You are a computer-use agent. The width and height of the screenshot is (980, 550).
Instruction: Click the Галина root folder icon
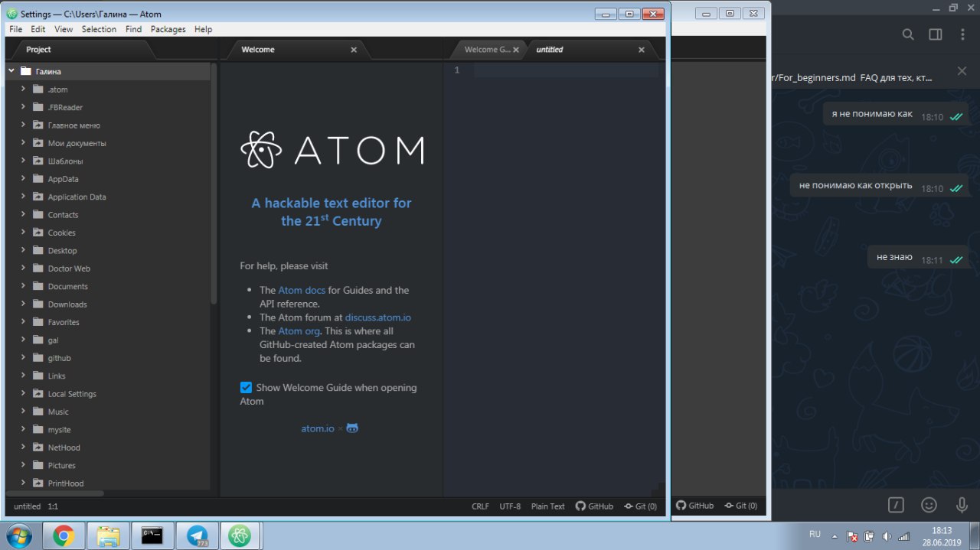(25, 71)
